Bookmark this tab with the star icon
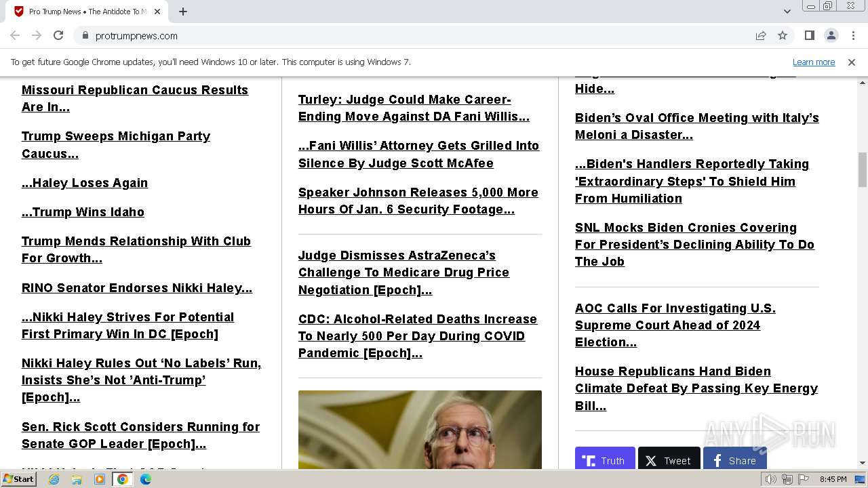The image size is (868, 488). point(783,35)
